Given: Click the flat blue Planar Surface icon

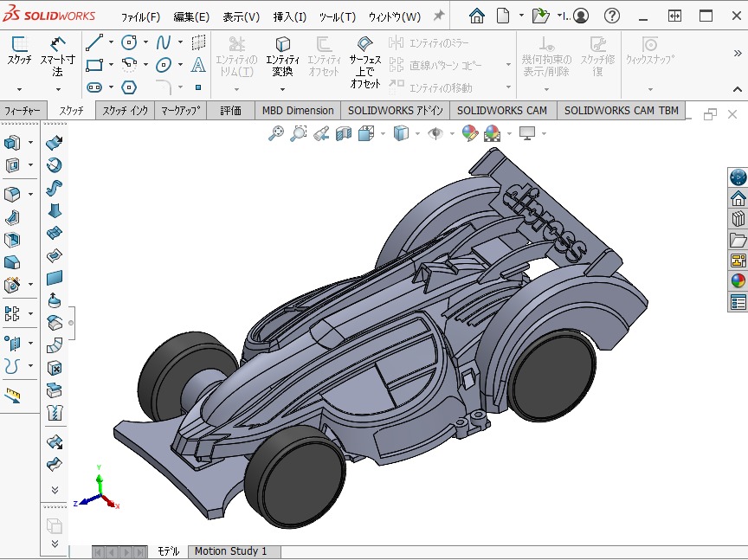Looking at the screenshot, I should click(x=55, y=278).
